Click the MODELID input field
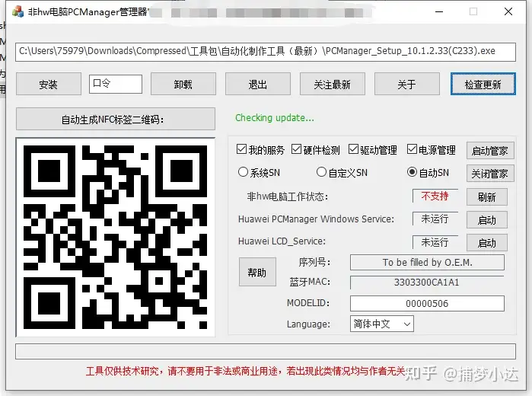The height and width of the screenshot is (396, 532). (x=427, y=303)
